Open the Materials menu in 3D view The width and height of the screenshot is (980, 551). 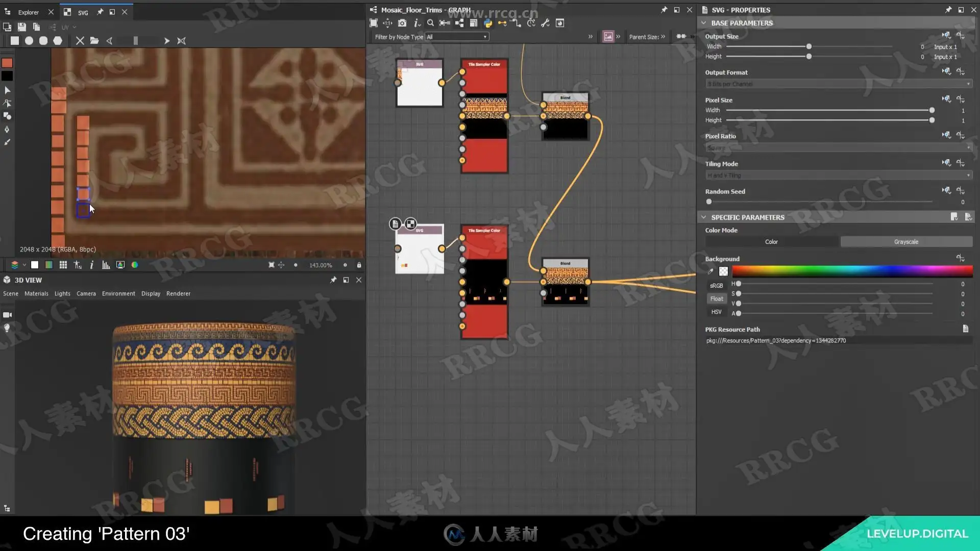click(36, 293)
